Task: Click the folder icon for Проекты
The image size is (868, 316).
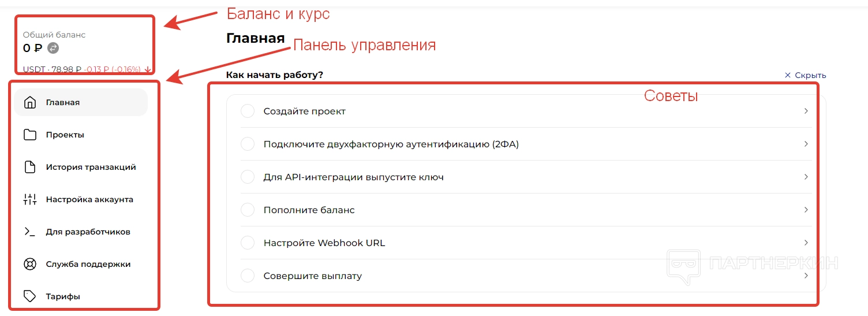Action: pyautogui.click(x=30, y=135)
